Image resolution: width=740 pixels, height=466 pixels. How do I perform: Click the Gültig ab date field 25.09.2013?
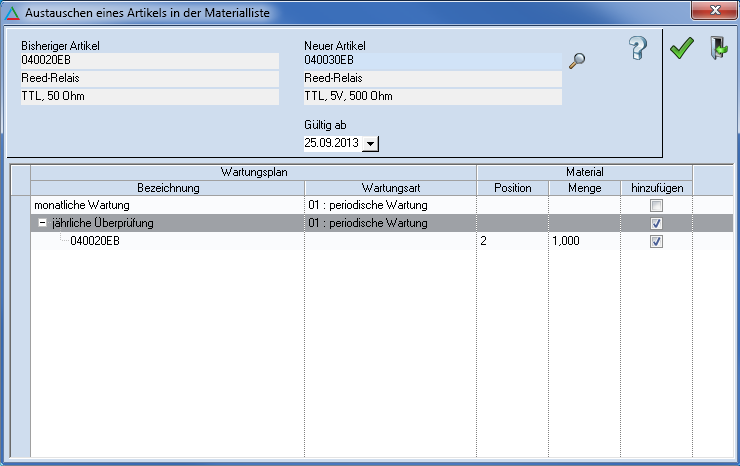(x=331, y=144)
